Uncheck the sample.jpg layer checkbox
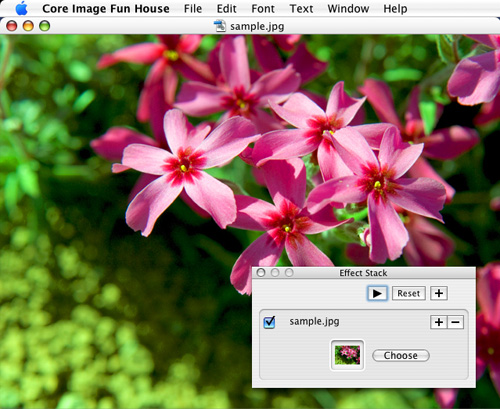Viewport: 500px width, 409px height. [x=269, y=322]
